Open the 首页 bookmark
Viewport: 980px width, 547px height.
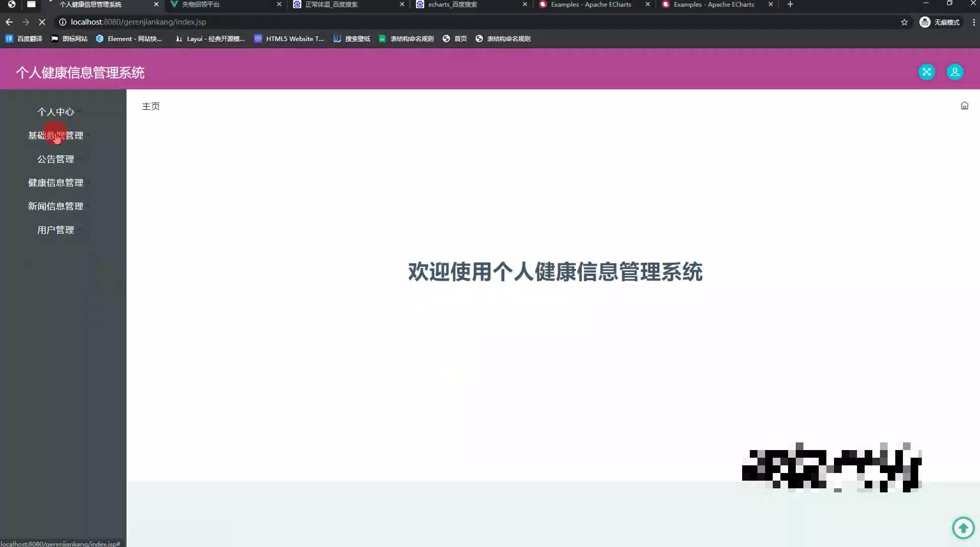[x=454, y=39]
